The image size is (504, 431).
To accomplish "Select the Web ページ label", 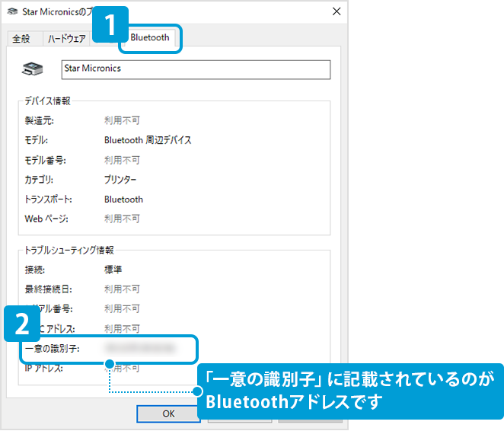I will pyautogui.click(x=46, y=219).
